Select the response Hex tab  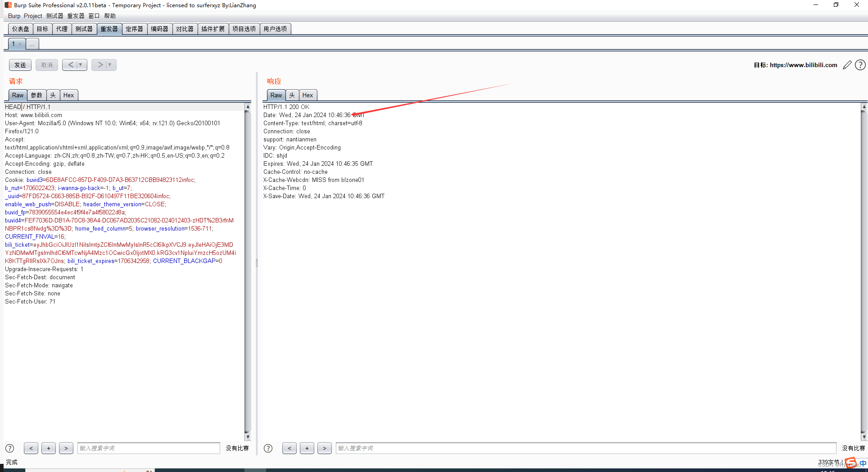pyautogui.click(x=307, y=95)
